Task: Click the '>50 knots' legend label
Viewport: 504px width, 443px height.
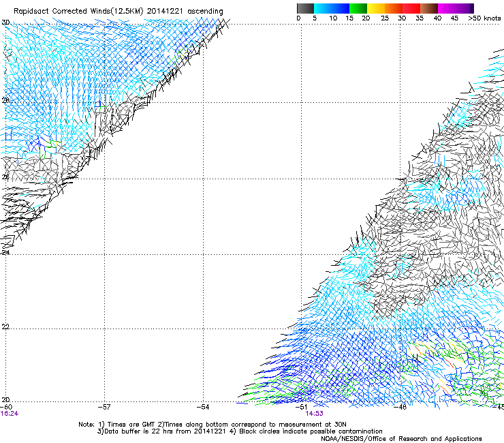Action: (484, 18)
